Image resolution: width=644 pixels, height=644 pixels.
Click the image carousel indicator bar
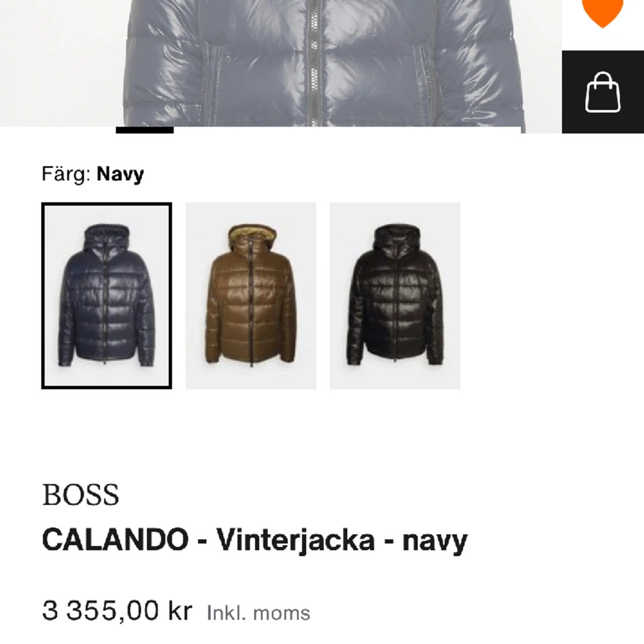[x=144, y=131]
